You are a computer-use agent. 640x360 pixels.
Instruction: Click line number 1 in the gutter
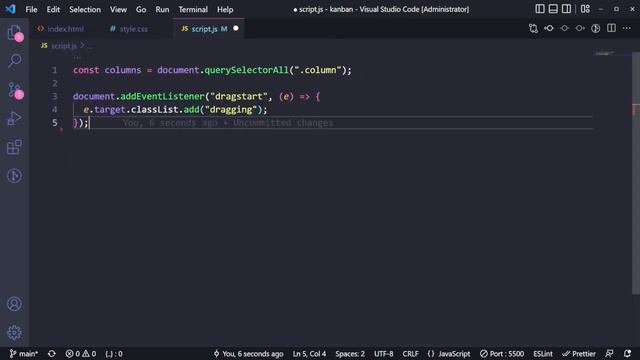[55, 70]
